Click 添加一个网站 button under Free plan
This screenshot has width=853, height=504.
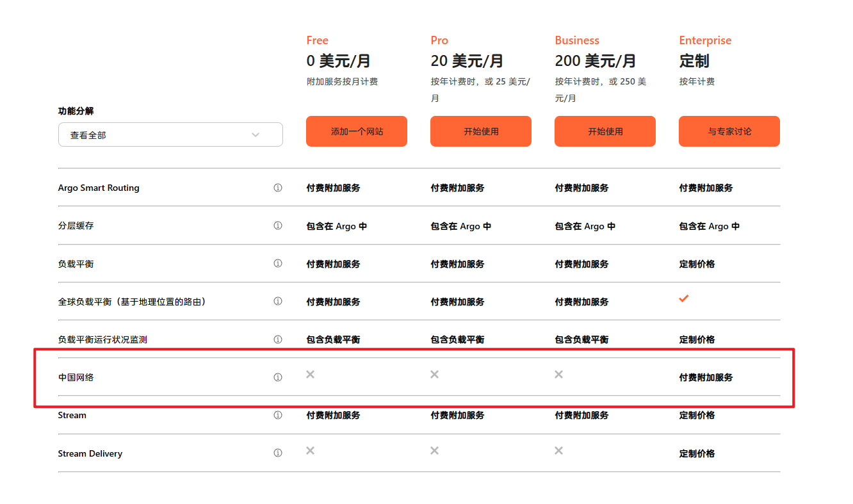[357, 131]
